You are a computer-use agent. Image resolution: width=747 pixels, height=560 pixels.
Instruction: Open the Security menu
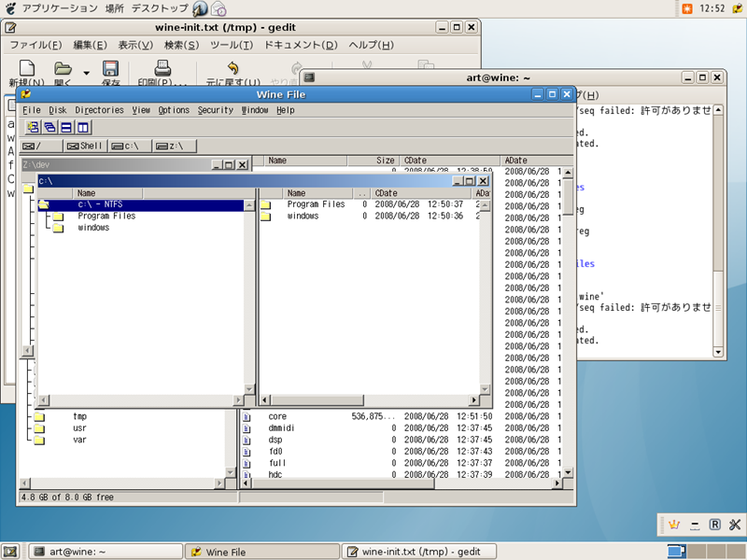pyautogui.click(x=216, y=110)
